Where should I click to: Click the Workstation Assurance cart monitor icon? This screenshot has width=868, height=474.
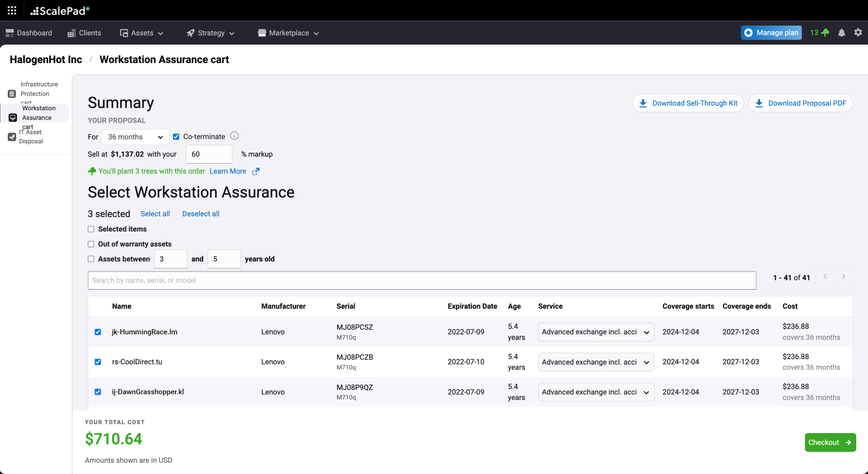tap(13, 117)
